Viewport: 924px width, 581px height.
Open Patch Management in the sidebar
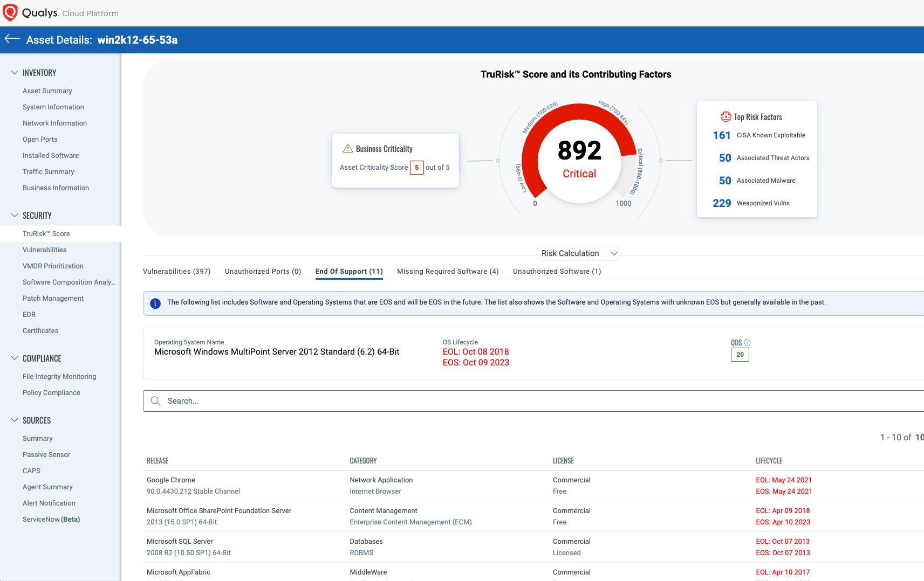pyautogui.click(x=53, y=299)
